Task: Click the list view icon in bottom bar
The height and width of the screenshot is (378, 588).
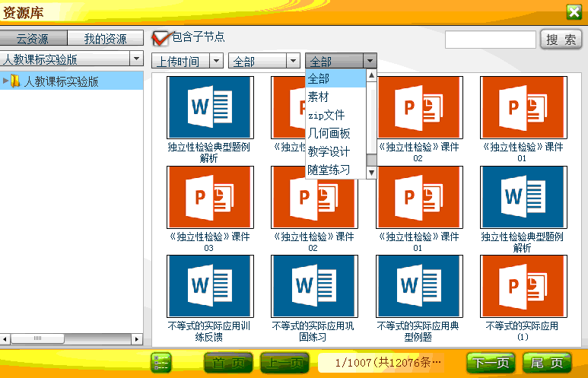Action: tap(161, 363)
